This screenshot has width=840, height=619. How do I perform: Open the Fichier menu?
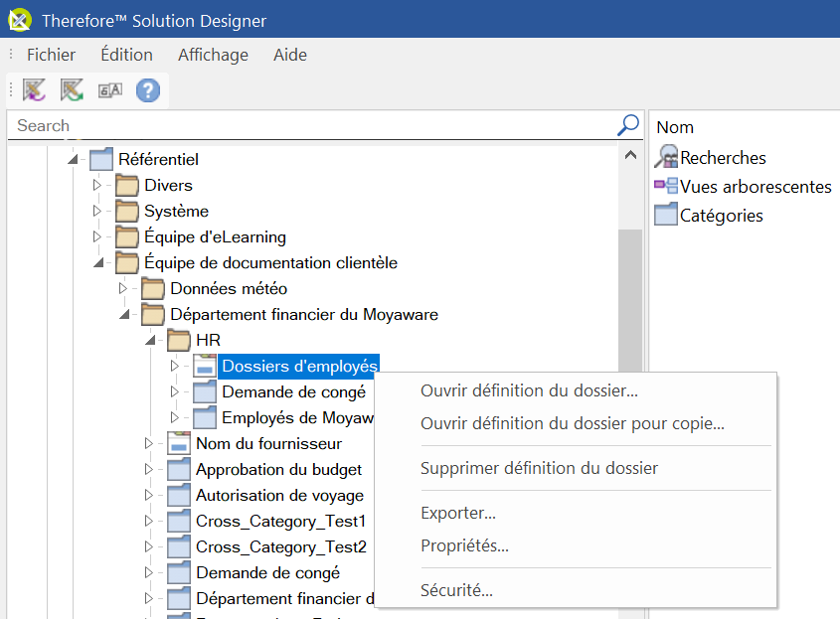[51, 55]
